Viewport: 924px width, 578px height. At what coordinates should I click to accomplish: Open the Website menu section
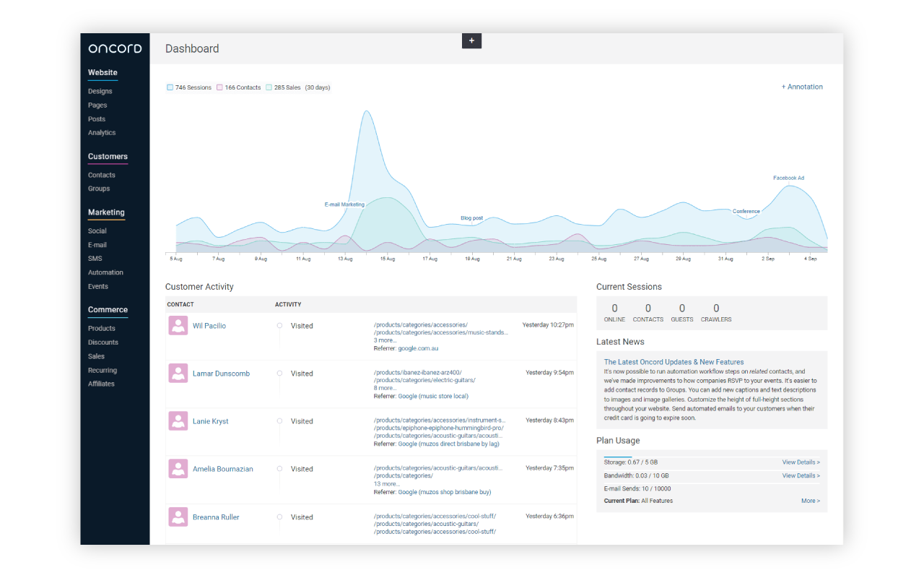point(103,73)
